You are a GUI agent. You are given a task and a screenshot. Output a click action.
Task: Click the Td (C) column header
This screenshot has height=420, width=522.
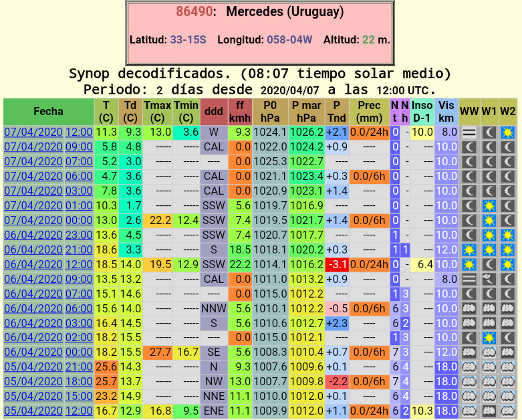(130, 112)
